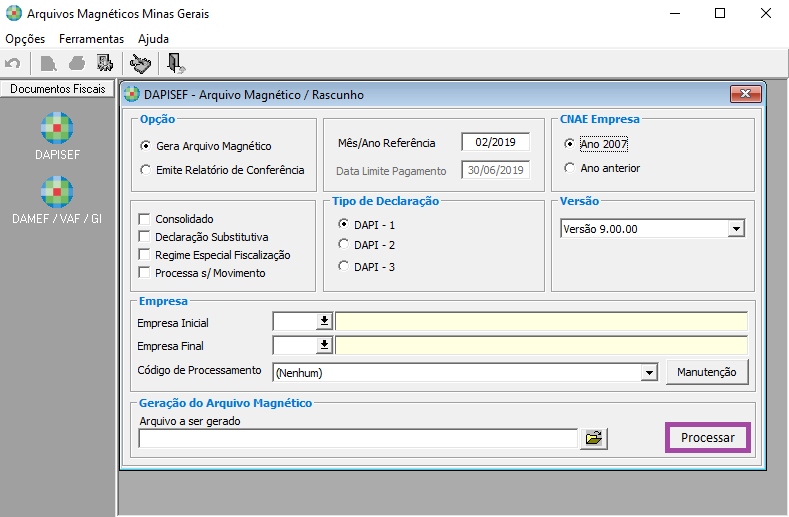The width and height of the screenshot is (789, 517).
Task: Click the undo arrow toolbar icon
Action: pyautogui.click(x=13, y=64)
